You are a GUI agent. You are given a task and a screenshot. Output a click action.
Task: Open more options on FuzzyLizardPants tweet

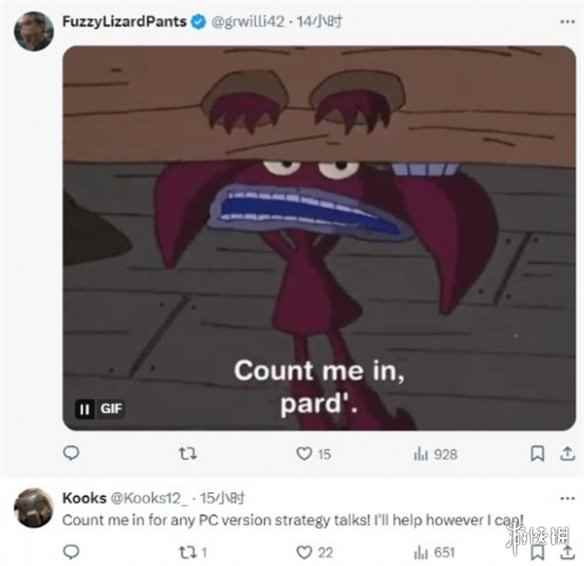coord(567,22)
